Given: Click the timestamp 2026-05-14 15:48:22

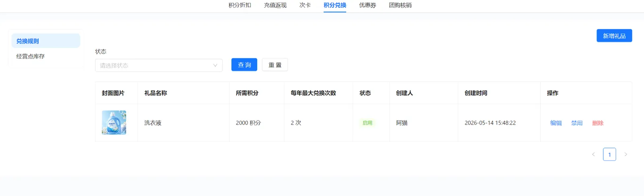Looking at the screenshot, I should coord(490,123).
